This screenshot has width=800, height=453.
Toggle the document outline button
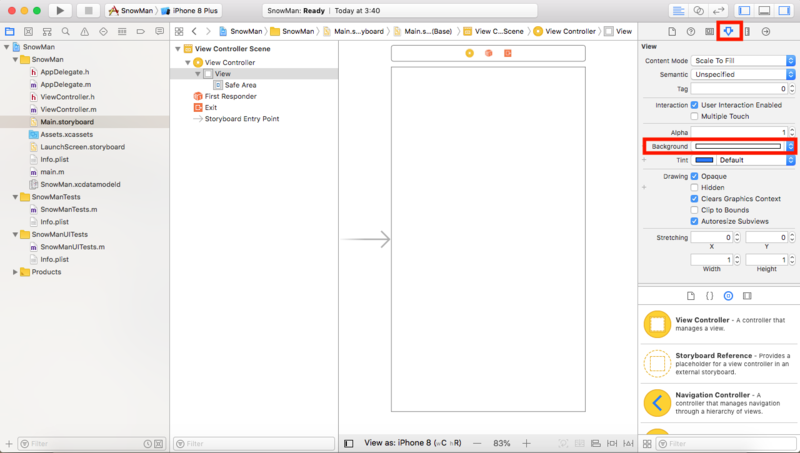pyautogui.click(x=349, y=443)
